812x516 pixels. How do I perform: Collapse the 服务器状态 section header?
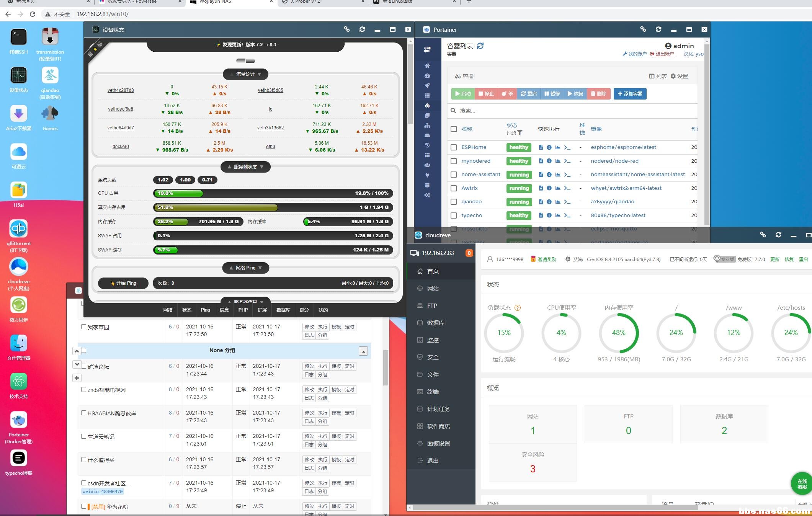tap(245, 167)
